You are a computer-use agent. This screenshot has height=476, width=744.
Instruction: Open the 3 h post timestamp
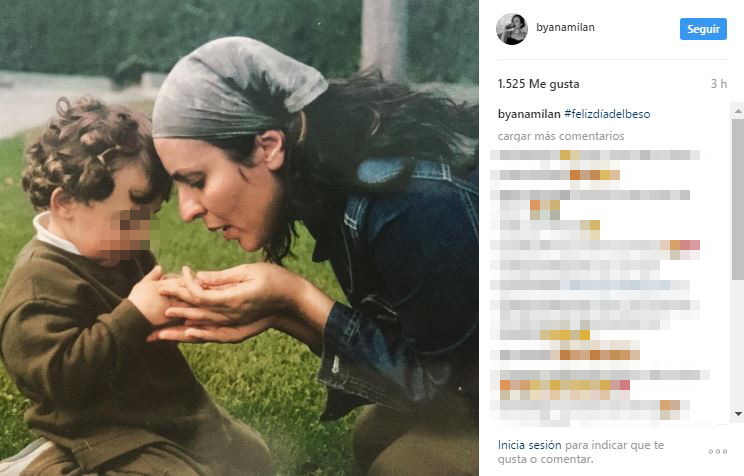coord(718,84)
